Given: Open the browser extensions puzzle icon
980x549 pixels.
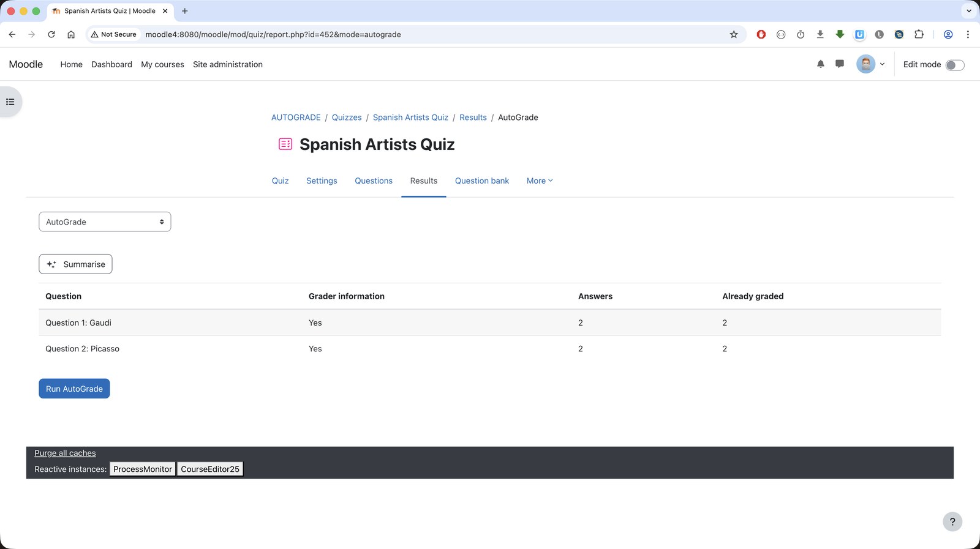Looking at the screenshot, I should click(919, 34).
